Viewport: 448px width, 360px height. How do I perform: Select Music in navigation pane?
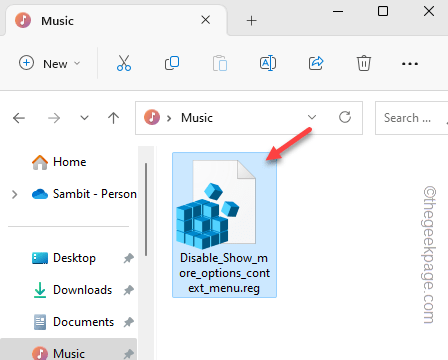pyautogui.click(x=68, y=350)
